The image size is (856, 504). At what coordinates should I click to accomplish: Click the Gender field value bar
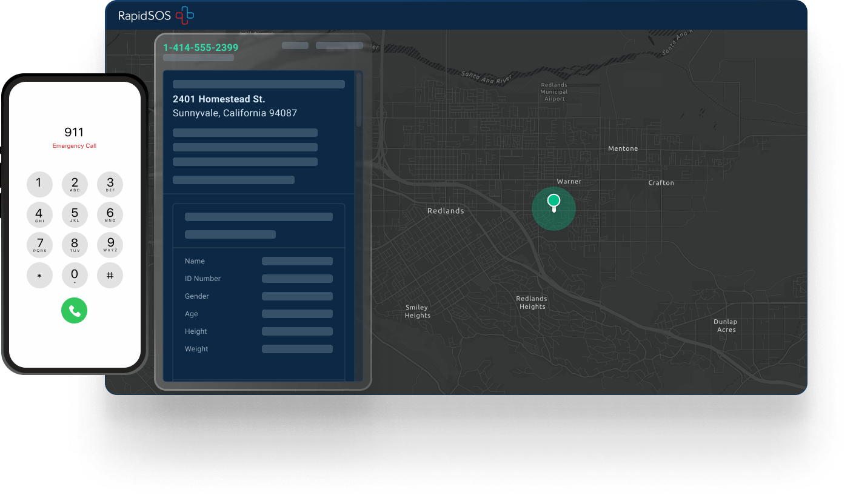(x=297, y=296)
